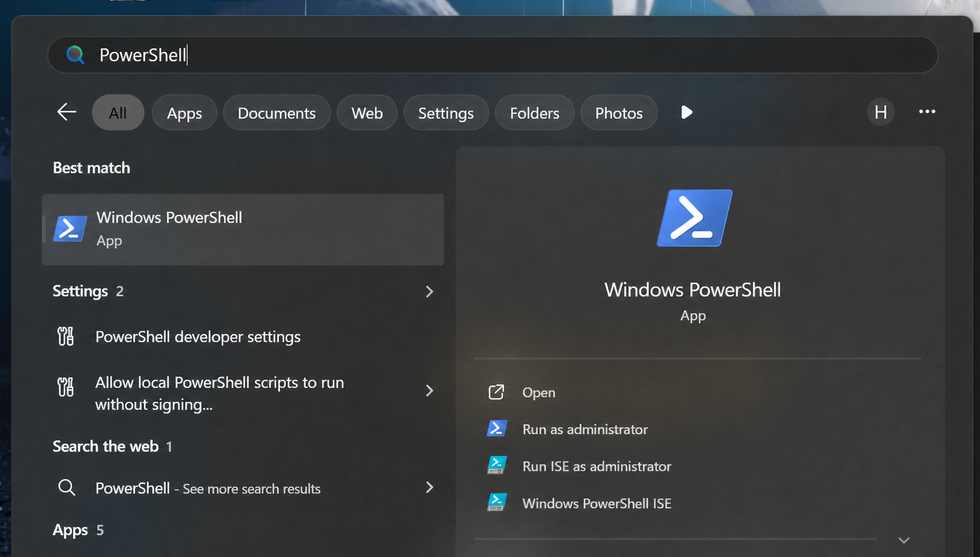Open the three-dot more options menu

[x=927, y=111]
